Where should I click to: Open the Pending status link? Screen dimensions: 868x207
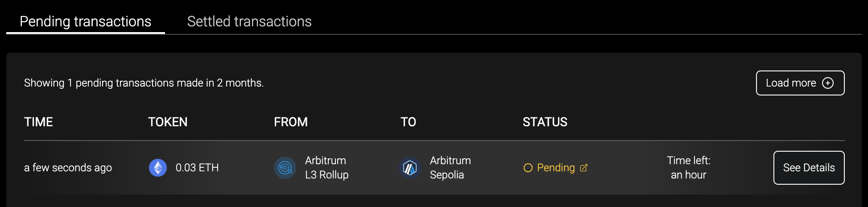tap(556, 168)
